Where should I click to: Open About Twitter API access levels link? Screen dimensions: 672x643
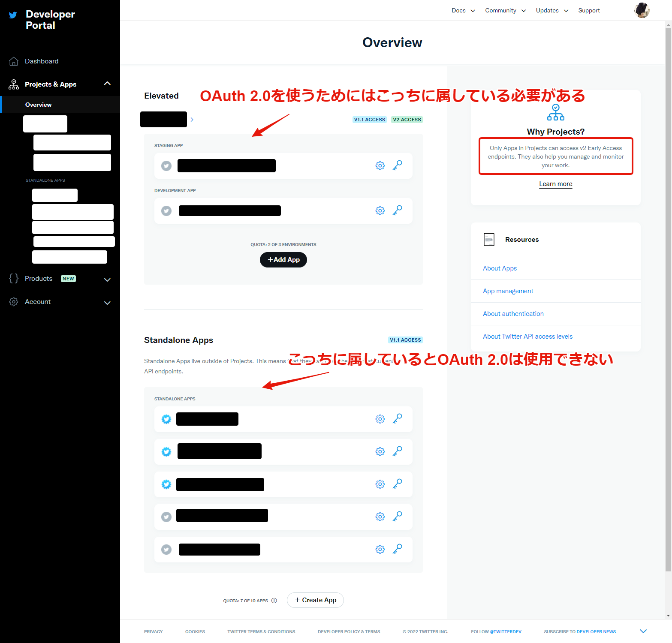[x=528, y=337]
